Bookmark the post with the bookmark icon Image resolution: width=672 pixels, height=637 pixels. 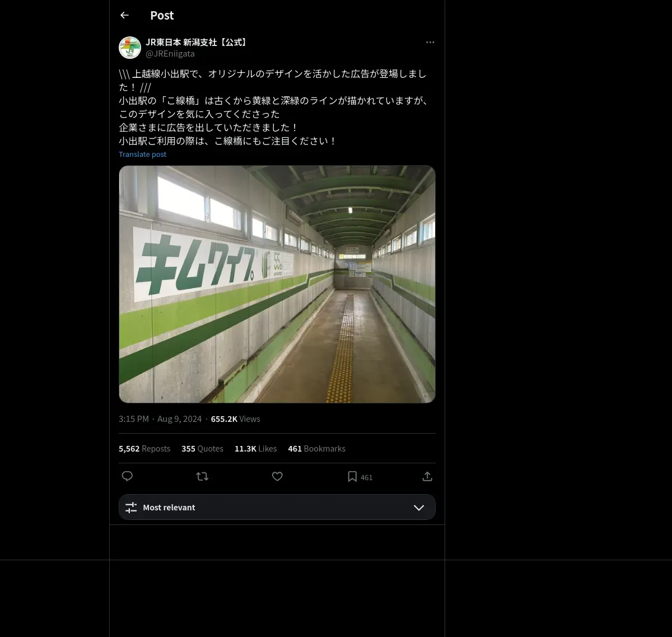[x=352, y=476]
